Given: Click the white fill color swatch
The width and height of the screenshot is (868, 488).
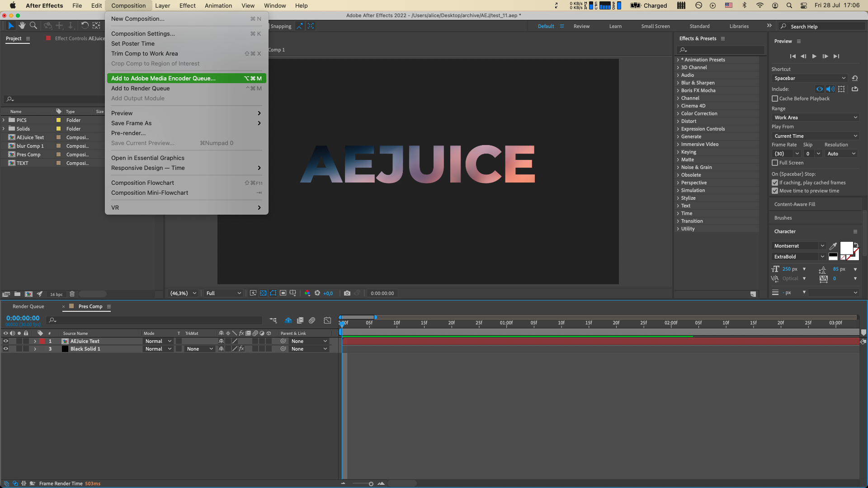Looking at the screenshot, I should point(846,248).
